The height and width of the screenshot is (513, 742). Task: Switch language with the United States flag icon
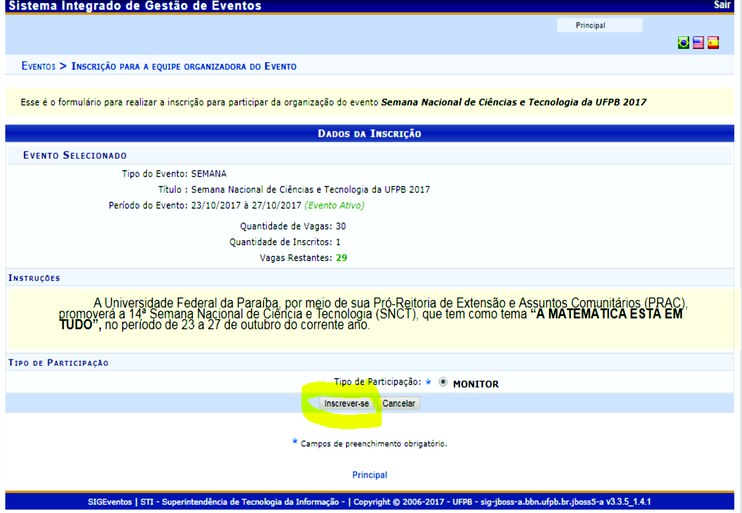click(x=698, y=43)
